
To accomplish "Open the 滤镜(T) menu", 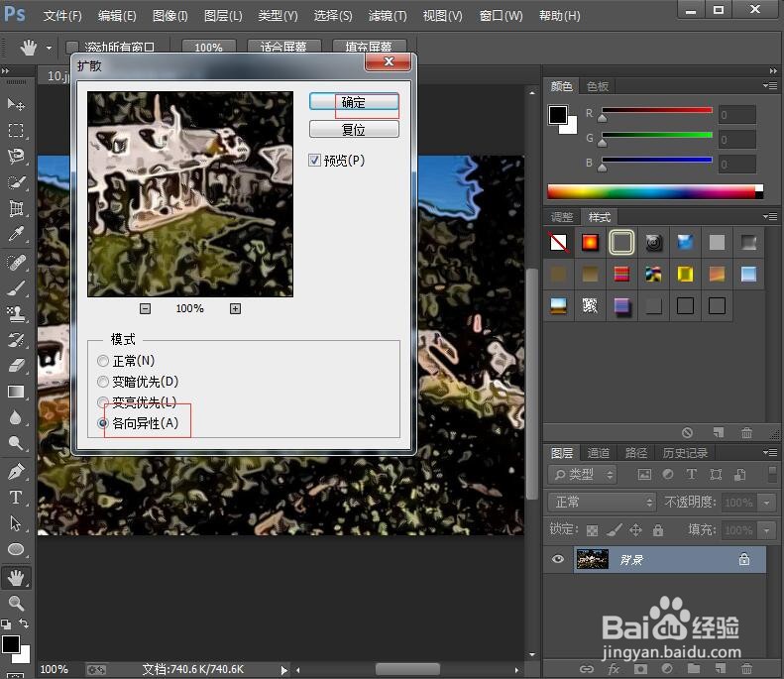I will (388, 16).
